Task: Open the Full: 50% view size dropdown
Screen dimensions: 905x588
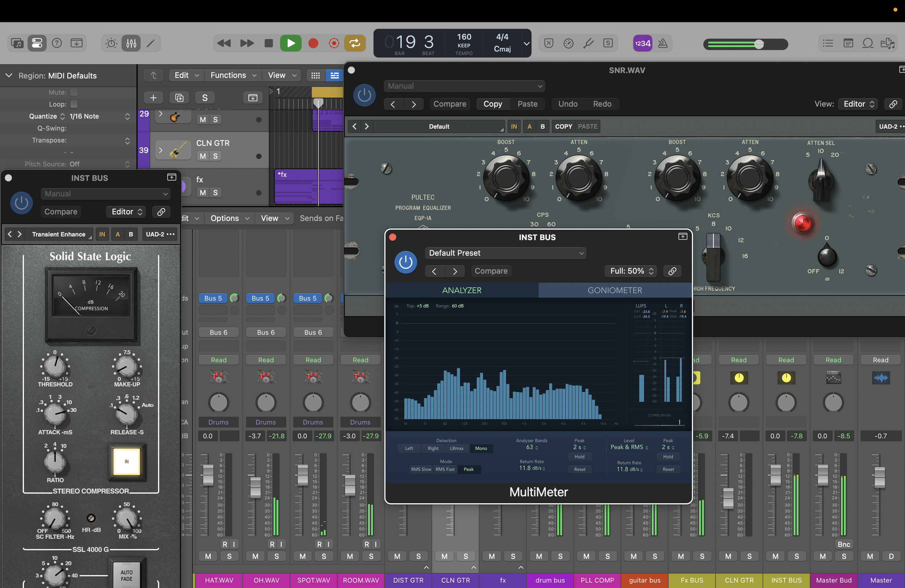Action: point(631,271)
